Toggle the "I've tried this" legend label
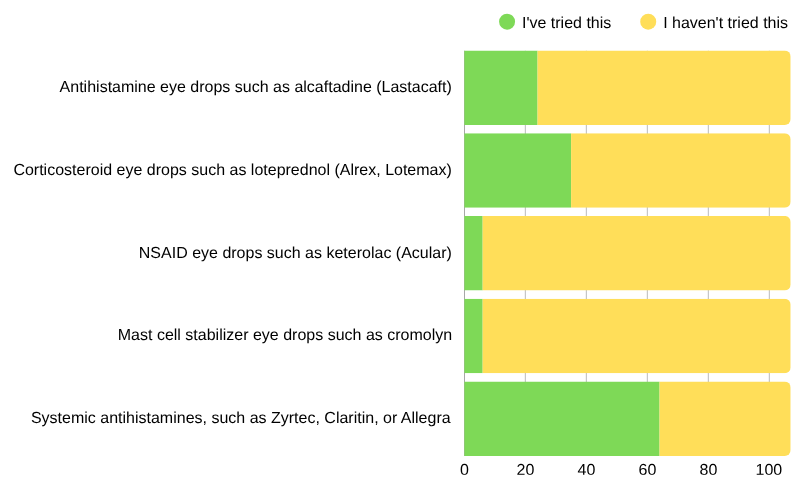This screenshot has height=500, width=800. (x=566, y=23)
